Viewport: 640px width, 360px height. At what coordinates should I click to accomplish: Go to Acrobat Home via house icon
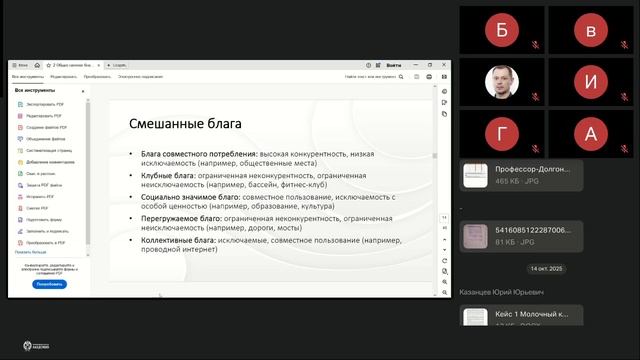(37, 65)
